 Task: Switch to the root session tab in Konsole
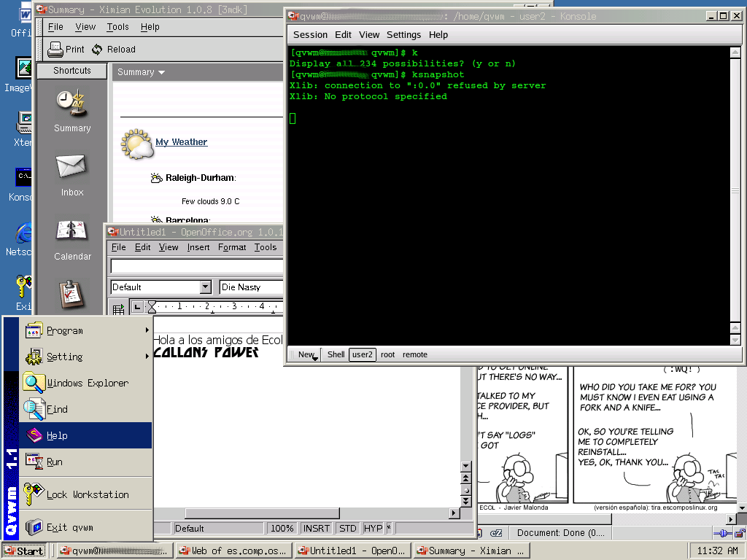coord(388,355)
